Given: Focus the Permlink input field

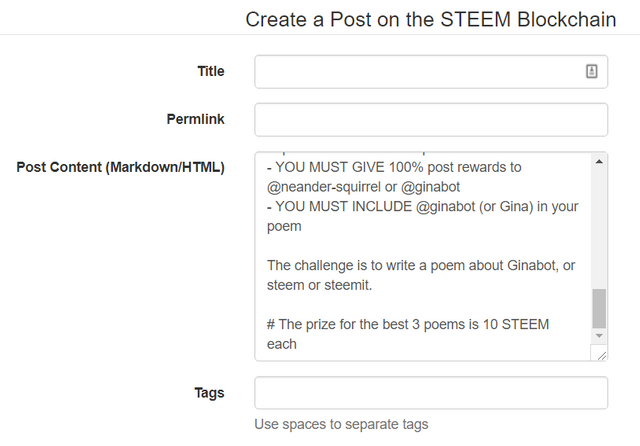Looking at the screenshot, I should click(431, 120).
